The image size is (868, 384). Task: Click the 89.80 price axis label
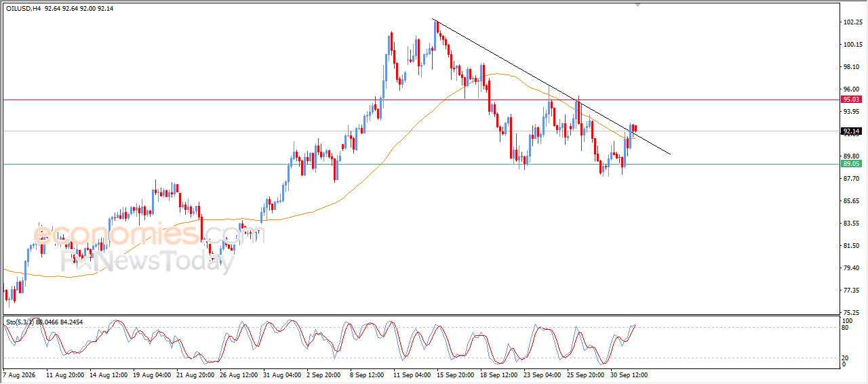pyautogui.click(x=852, y=156)
